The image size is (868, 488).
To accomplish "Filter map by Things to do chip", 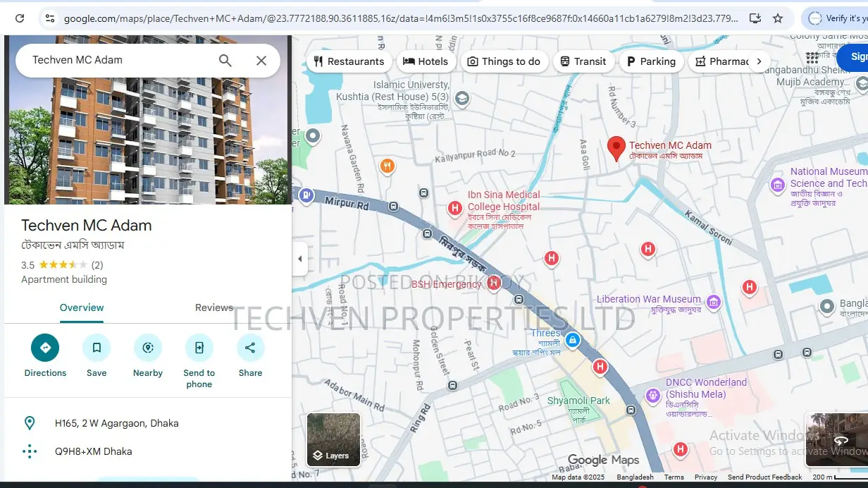I will (x=504, y=61).
